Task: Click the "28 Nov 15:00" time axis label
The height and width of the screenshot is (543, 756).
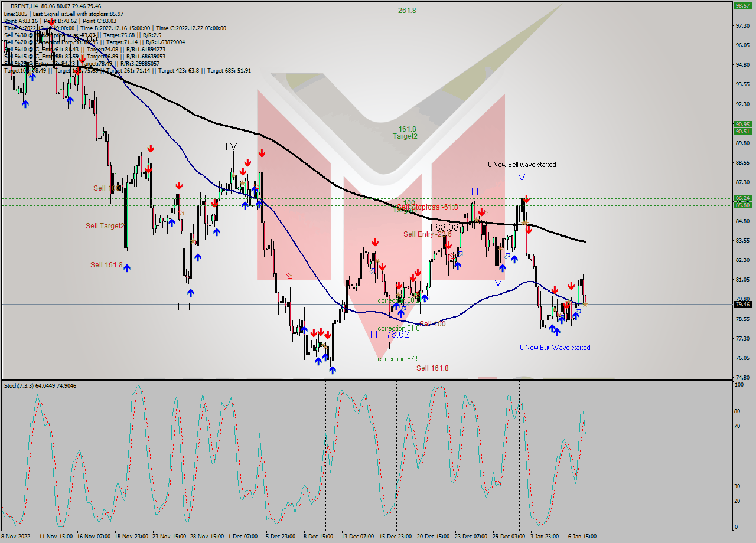Action: [207, 537]
